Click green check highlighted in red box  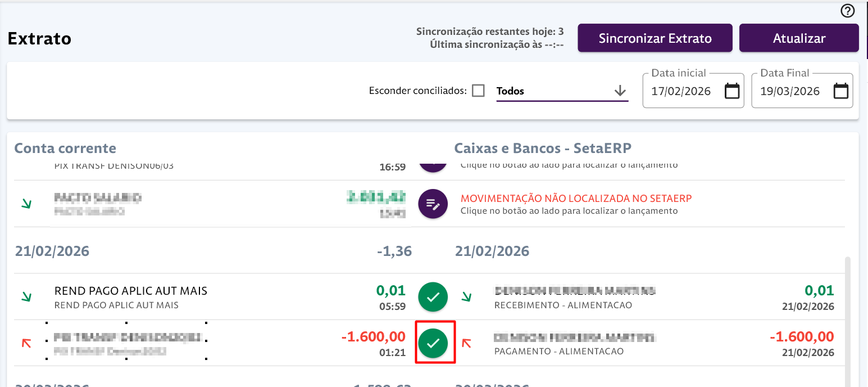[433, 343]
